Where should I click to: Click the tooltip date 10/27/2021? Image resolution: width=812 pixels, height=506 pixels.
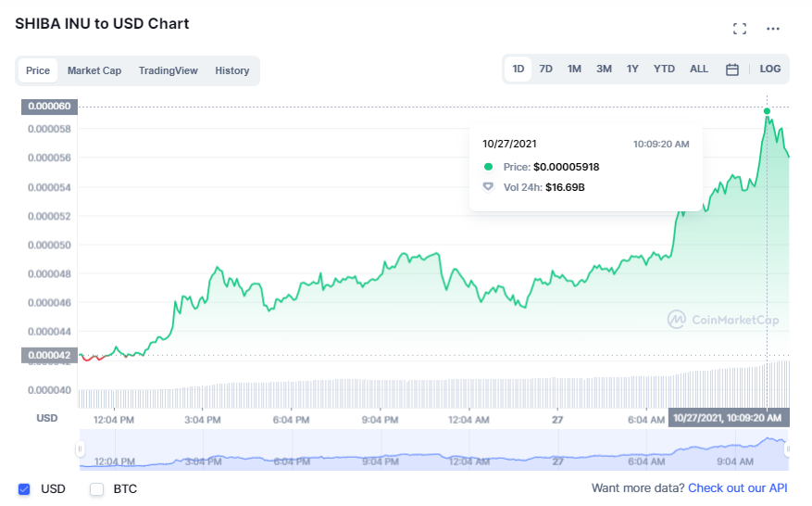point(509,145)
